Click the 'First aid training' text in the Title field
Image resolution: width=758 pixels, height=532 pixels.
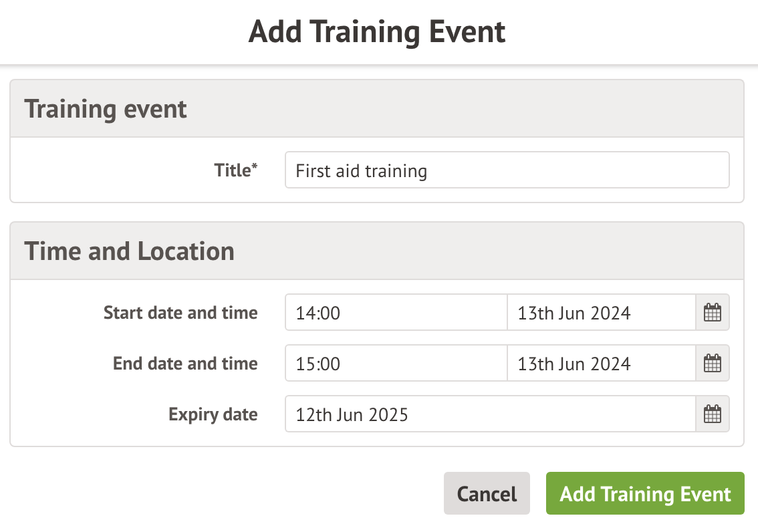click(361, 171)
